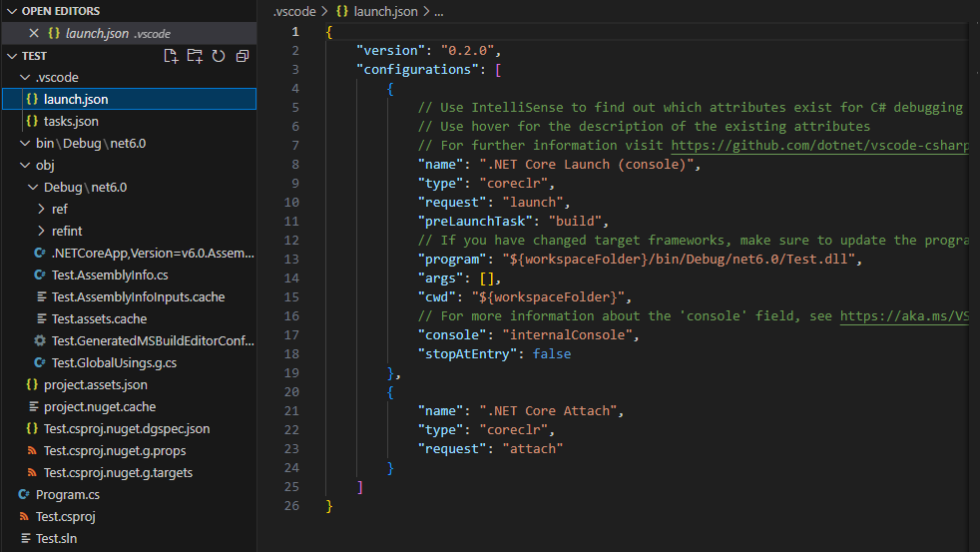
Task: Collapse the Debug\net6.0 folder under obj
Action: pyautogui.click(x=33, y=187)
